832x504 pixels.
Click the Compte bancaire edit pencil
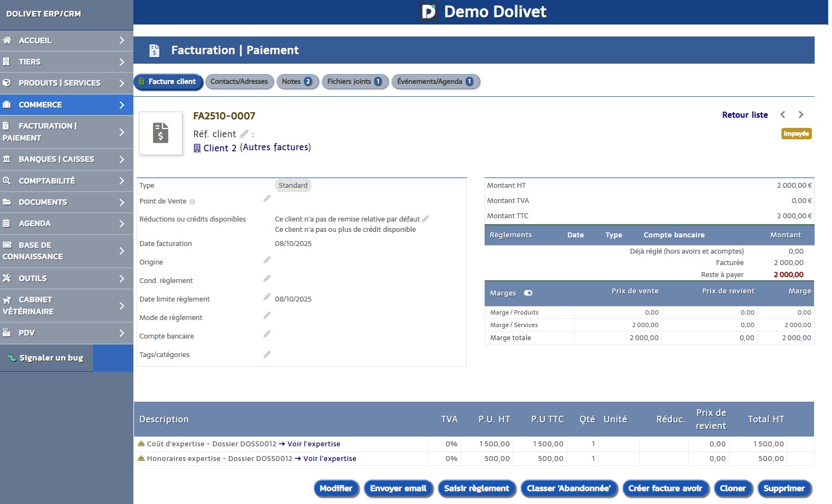[x=267, y=334]
